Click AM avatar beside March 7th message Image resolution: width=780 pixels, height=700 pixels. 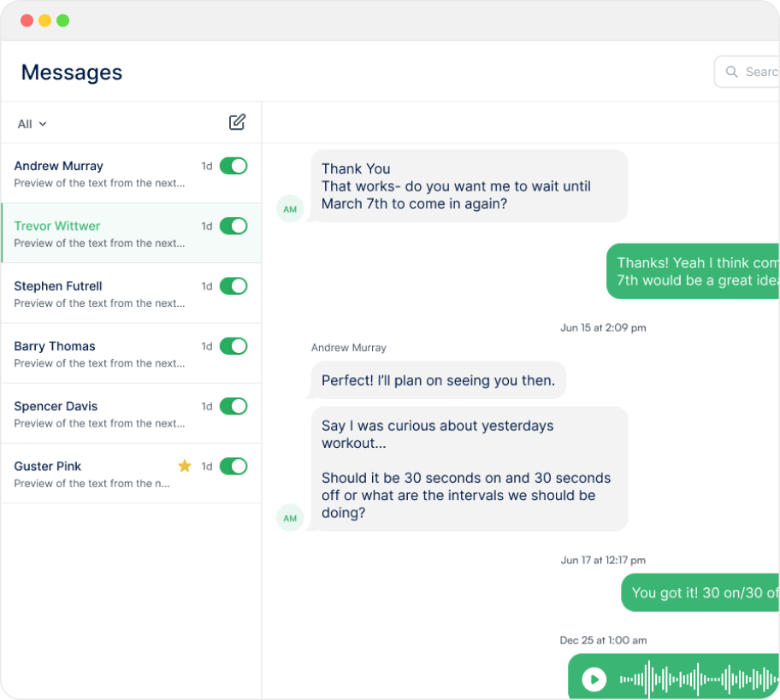pos(290,209)
